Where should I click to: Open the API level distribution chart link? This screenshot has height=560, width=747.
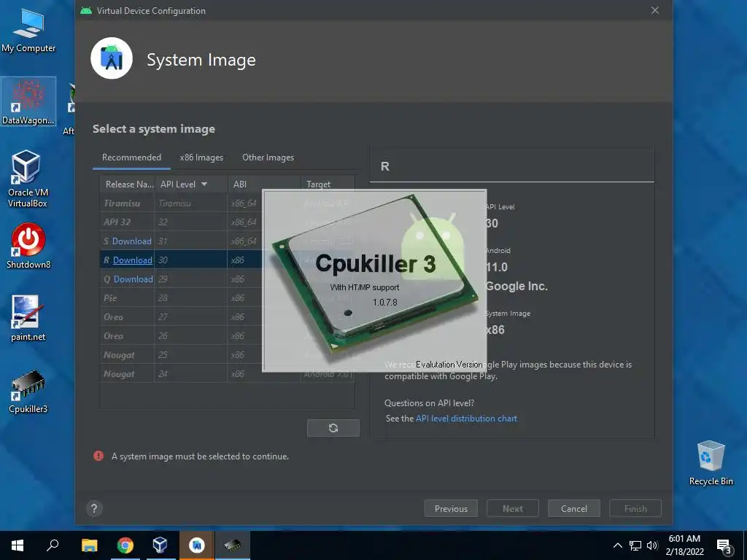click(x=466, y=419)
